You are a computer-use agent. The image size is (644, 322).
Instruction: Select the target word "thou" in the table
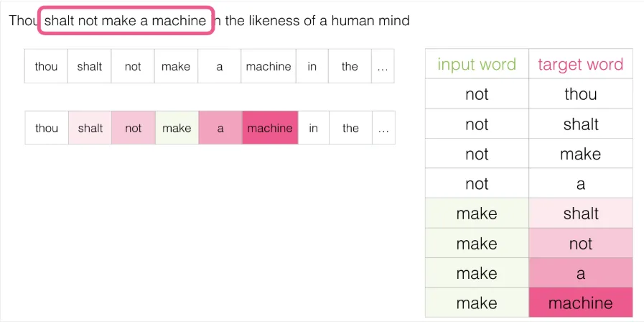(580, 94)
